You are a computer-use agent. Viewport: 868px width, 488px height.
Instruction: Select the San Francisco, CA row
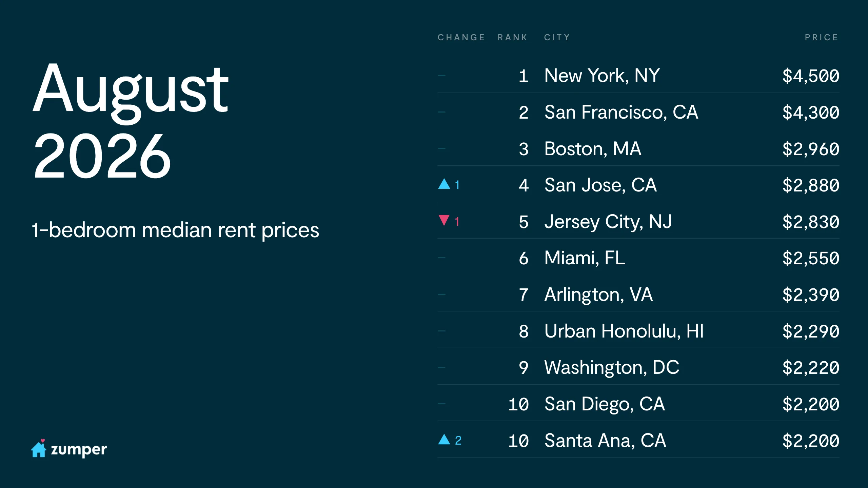click(638, 112)
